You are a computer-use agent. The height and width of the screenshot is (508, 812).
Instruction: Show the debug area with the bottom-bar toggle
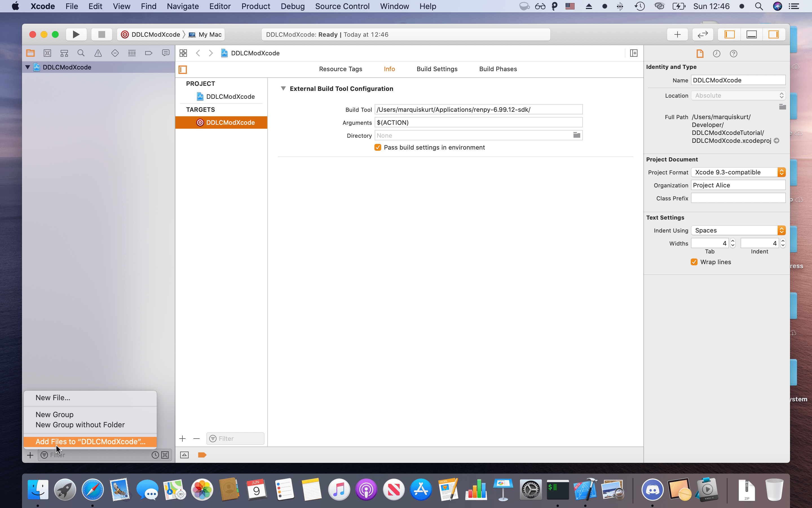(x=184, y=455)
